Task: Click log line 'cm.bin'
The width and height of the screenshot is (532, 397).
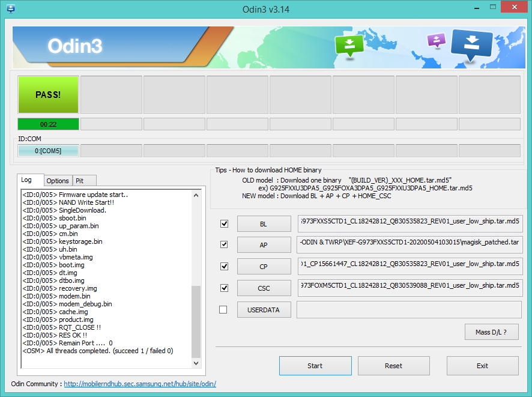Action: tap(50, 234)
